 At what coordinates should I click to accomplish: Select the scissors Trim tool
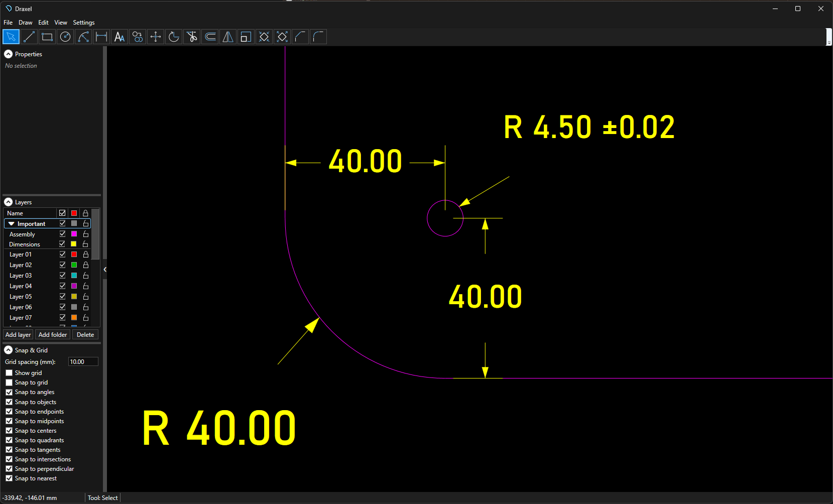pyautogui.click(x=192, y=37)
